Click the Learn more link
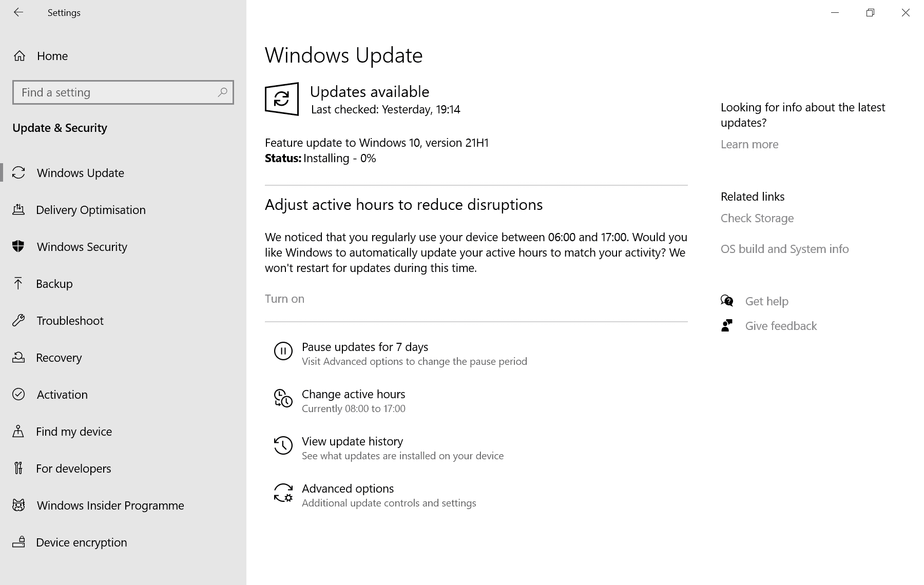Viewport: 924px width, 585px height. (749, 144)
